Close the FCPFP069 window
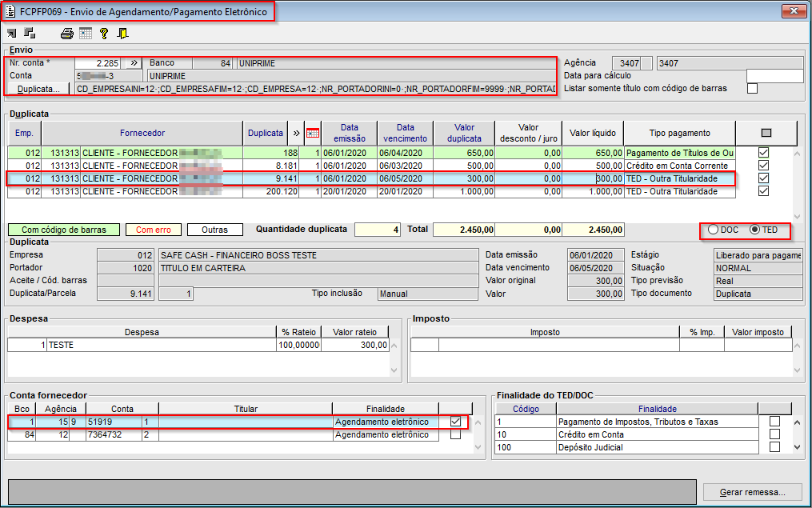 click(794, 11)
